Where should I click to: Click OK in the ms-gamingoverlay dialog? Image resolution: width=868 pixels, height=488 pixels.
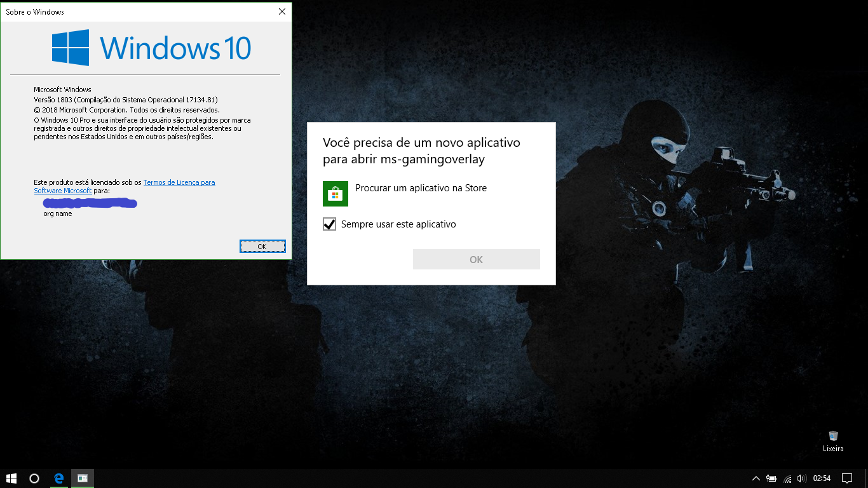point(477,259)
